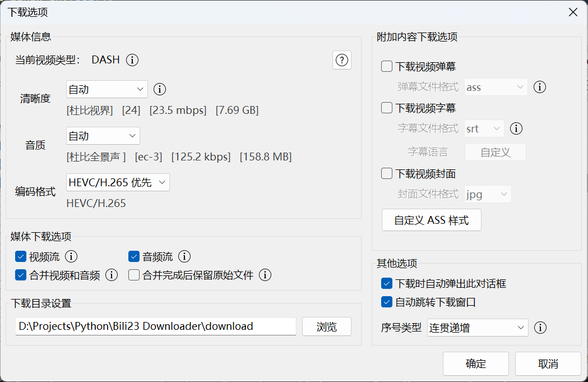Open the 音质 audio quality dropdown
Screen dimensions: 588x382
(103, 136)
